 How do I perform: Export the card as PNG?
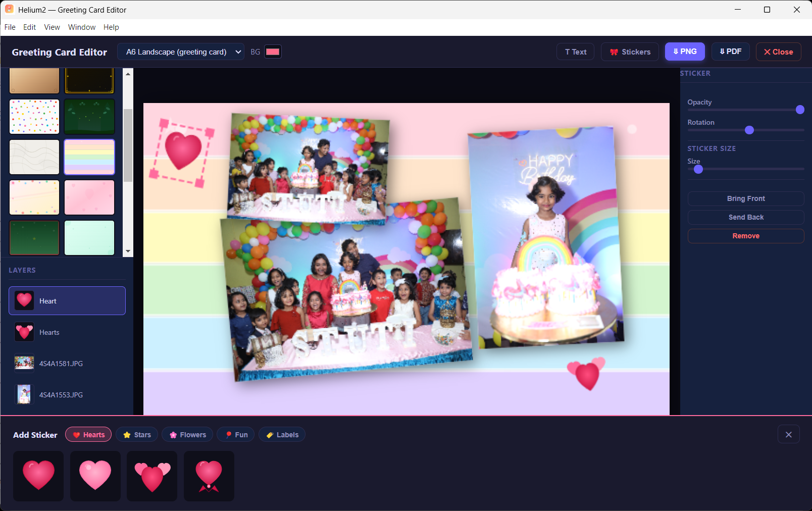point(685,51)
